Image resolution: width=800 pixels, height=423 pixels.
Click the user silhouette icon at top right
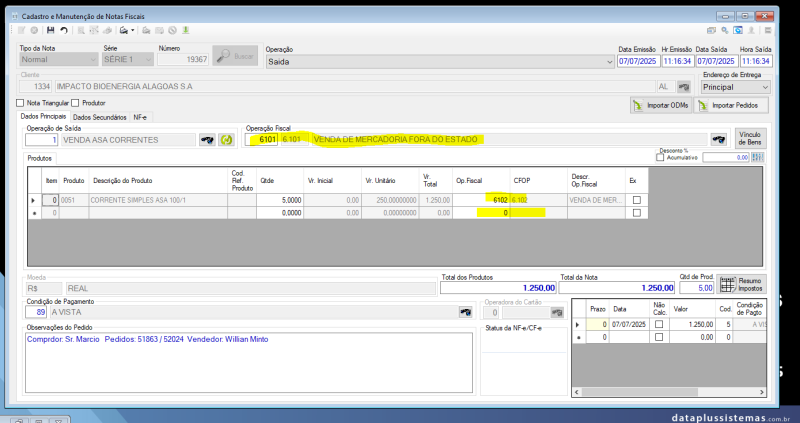(751, 31)
